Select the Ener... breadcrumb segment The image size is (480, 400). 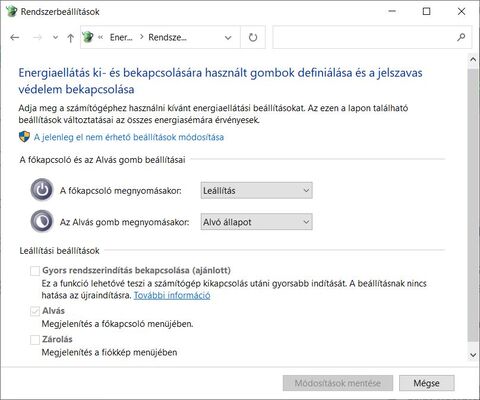pyautogui.click(x=121, y=37)
